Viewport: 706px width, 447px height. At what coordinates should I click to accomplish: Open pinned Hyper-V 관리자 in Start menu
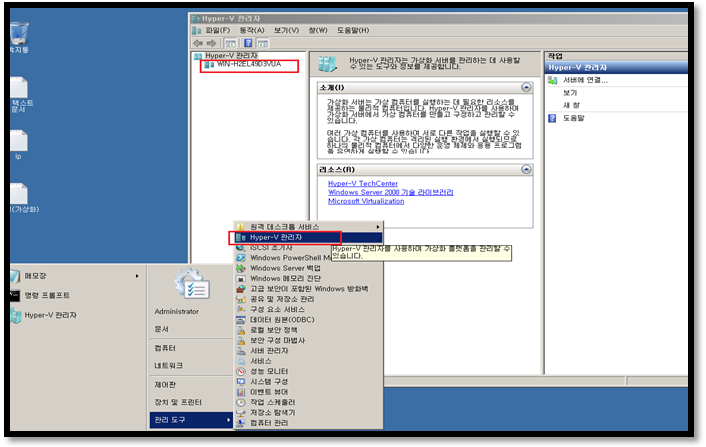(x=50, y=316)
